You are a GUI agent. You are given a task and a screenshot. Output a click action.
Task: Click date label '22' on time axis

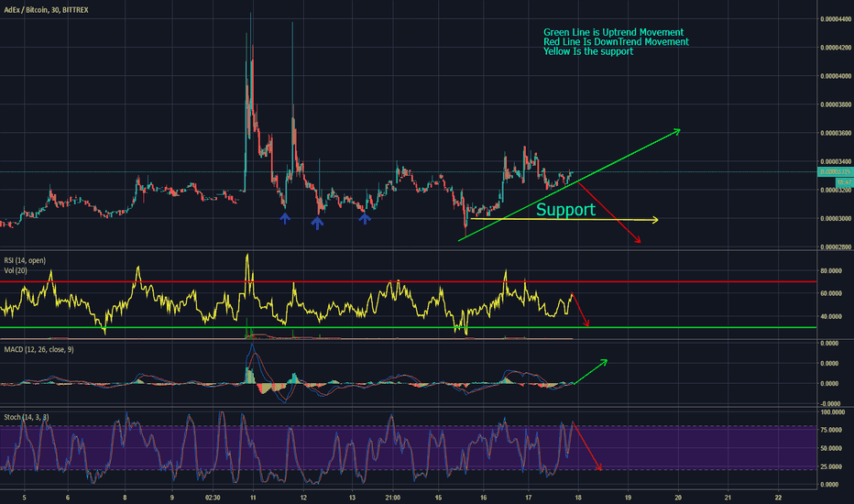point(778,498)
